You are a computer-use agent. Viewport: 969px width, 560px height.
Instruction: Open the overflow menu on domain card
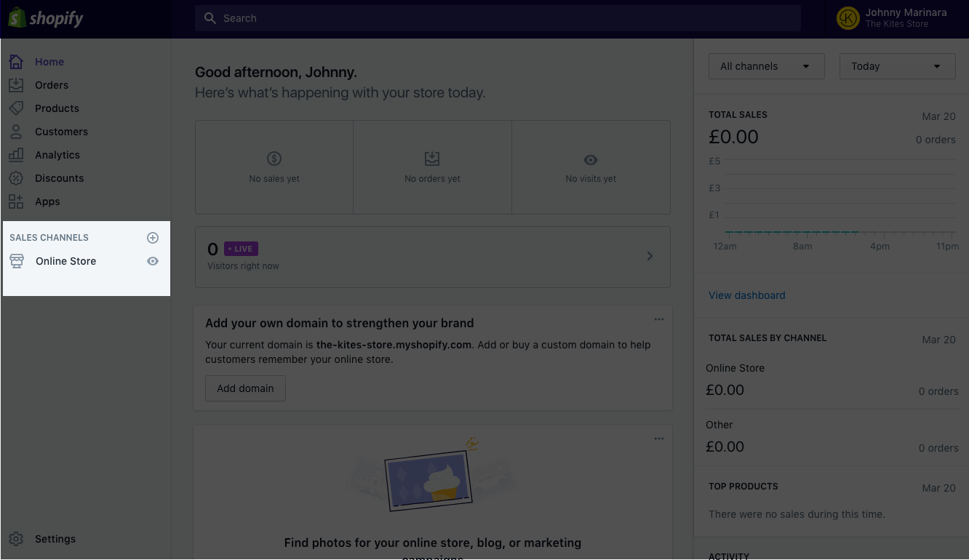659,319
